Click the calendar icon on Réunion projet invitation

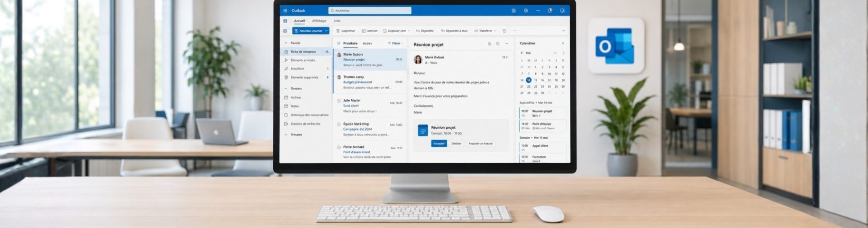tap(423, 130)
